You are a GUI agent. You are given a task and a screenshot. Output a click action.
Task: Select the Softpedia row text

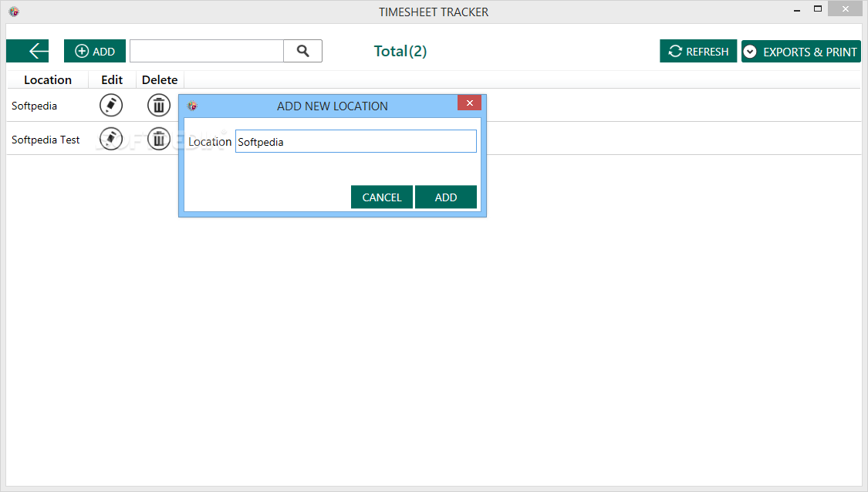pos(34,106)
